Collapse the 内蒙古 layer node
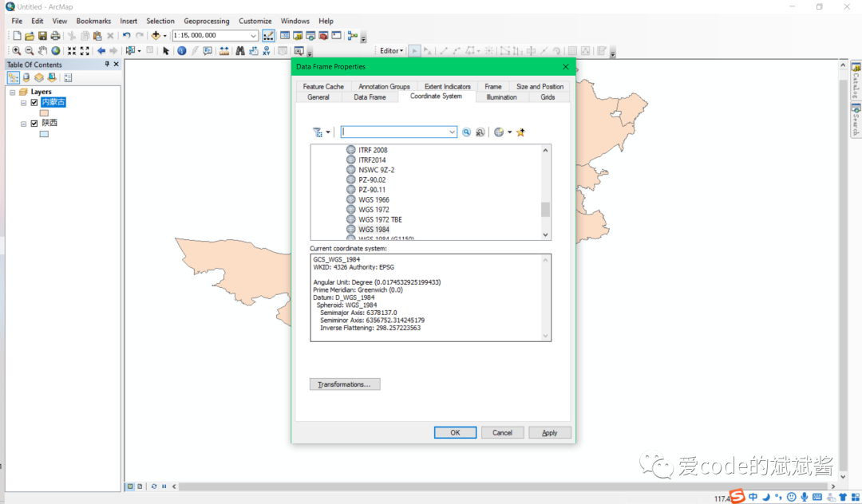The width and height of the screenshot is (862, 504). pyautogui.click(x=24, y=103)
